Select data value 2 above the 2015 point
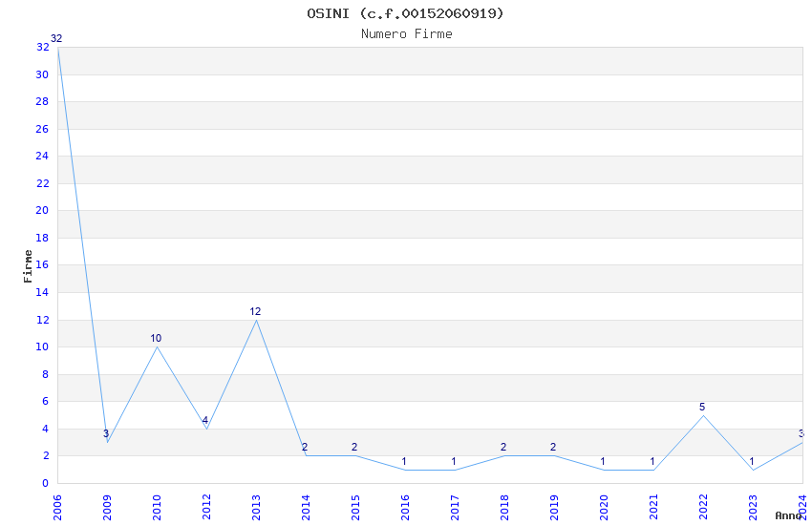The width and height of the screenshot is (812, 525). [x=354, y=447]
